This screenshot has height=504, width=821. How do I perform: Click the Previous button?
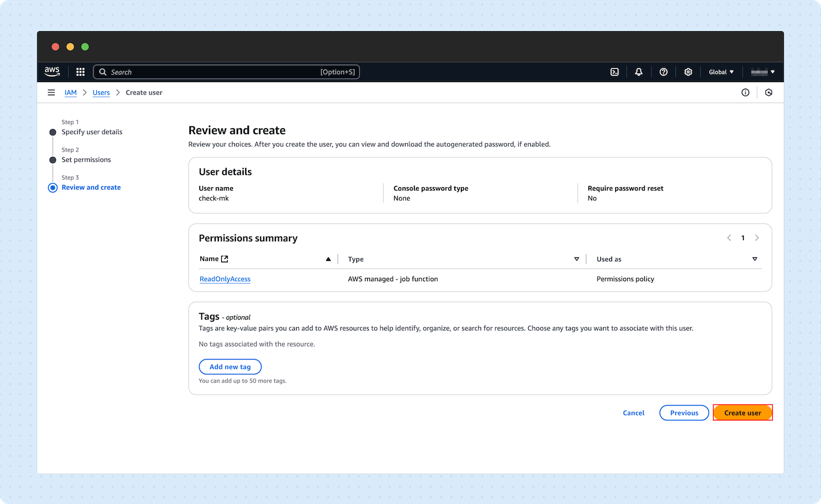click(x=684, y=413)
